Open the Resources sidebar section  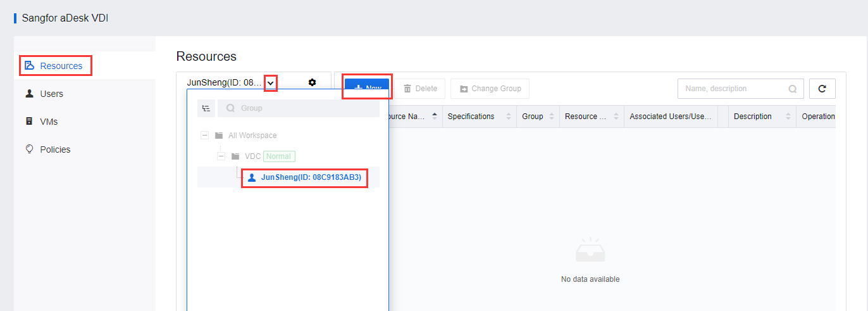click(x=56, y=66)
